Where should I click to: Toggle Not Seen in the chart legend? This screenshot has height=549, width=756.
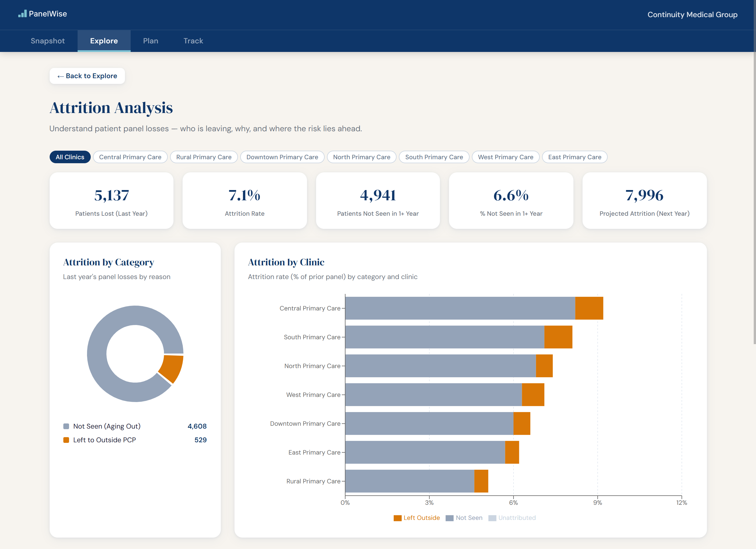464,518
